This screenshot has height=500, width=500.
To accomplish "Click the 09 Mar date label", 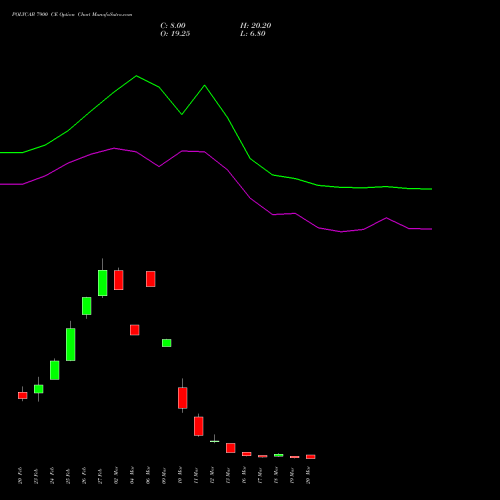I will (164, 476).
